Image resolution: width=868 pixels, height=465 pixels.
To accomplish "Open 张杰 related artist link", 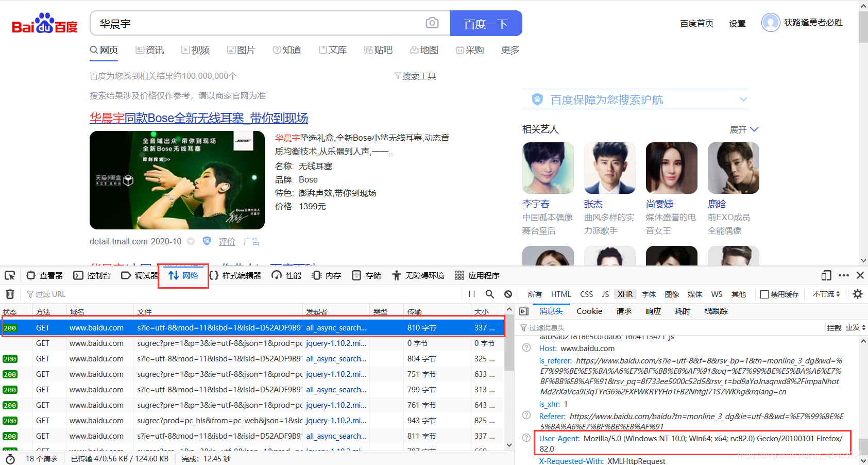I will tap(593, 204).
